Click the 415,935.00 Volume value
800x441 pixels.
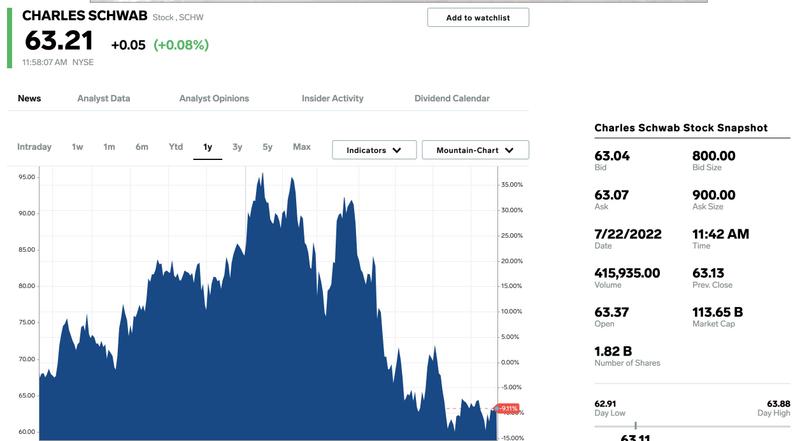(x=627, y=273)
